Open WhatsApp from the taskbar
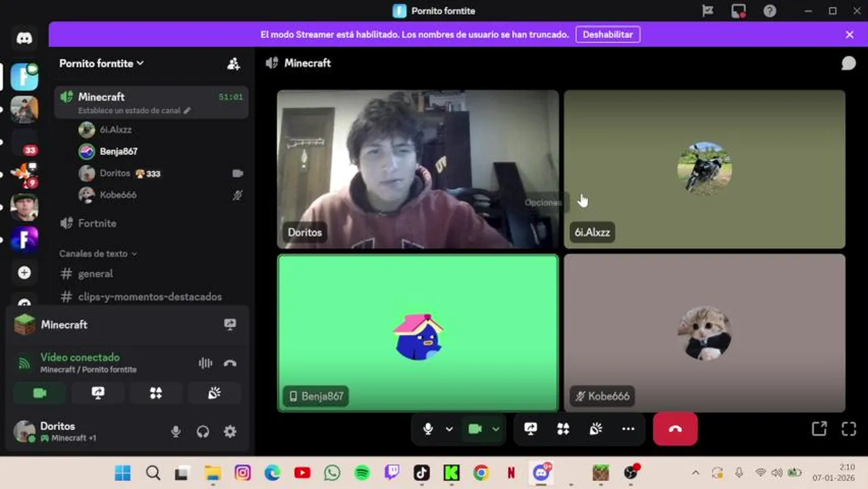The height and width of the screenshot is (489, 868). [332, 473]
